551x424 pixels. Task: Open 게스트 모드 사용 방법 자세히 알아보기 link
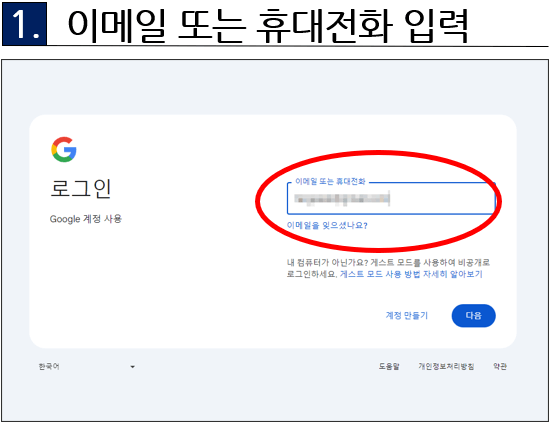(411, 274)
